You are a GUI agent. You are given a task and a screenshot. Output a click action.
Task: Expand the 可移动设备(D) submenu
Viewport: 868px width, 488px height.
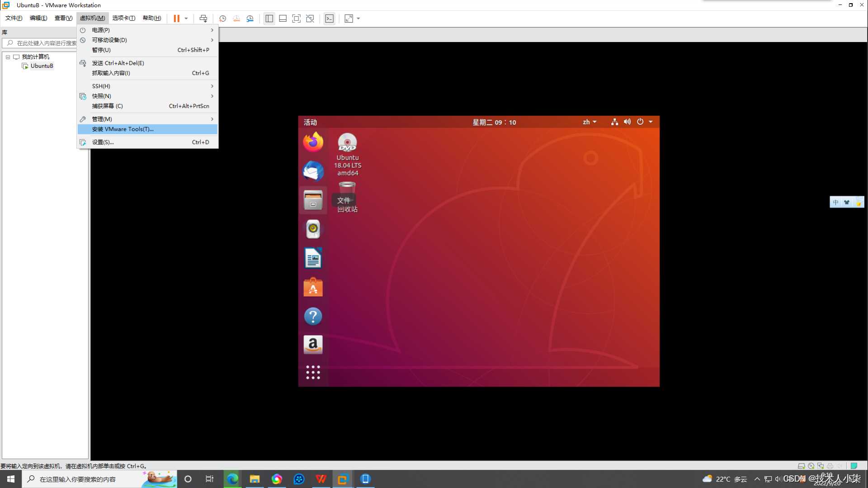(x=148, y=40)
